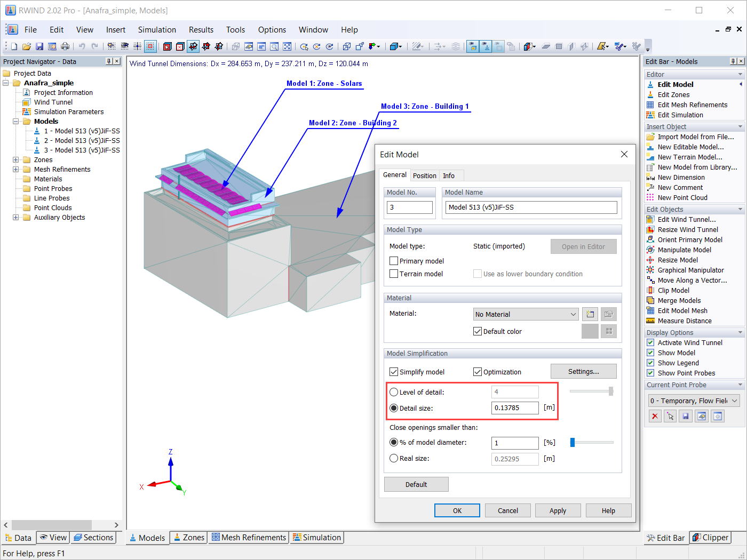This screenshot has height=560, width=747.
Task: Toggle the Optimization checkbox
Action: point(478,372)
